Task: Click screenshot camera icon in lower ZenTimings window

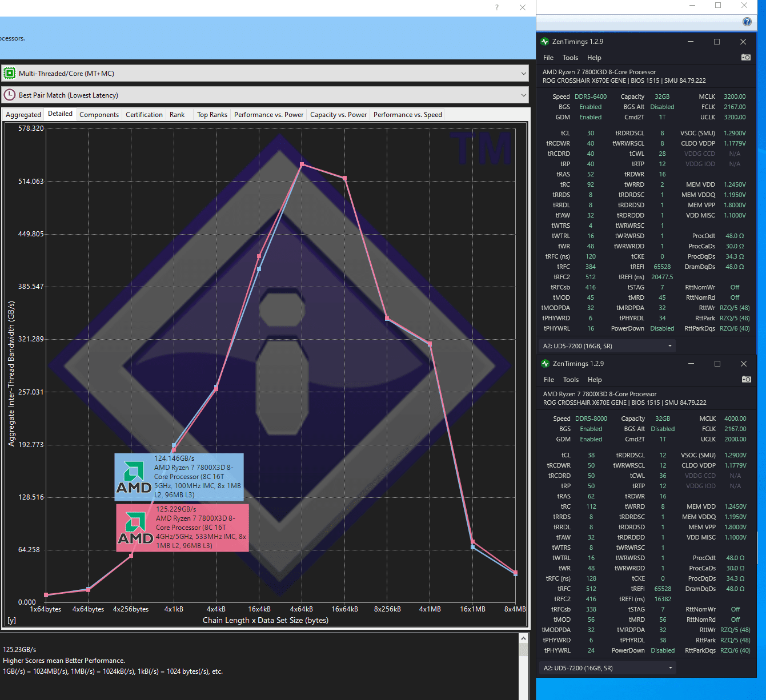Action: (747, 379)
